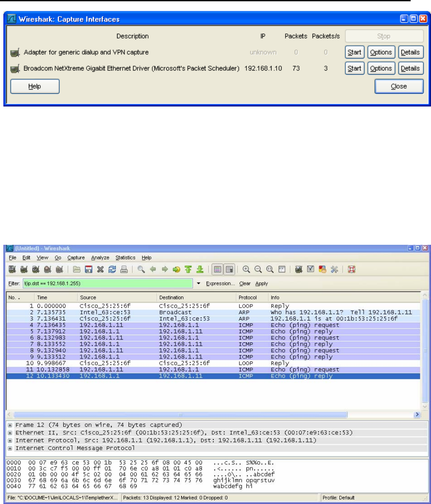Open the filter Expression... builder

[221, 283]
